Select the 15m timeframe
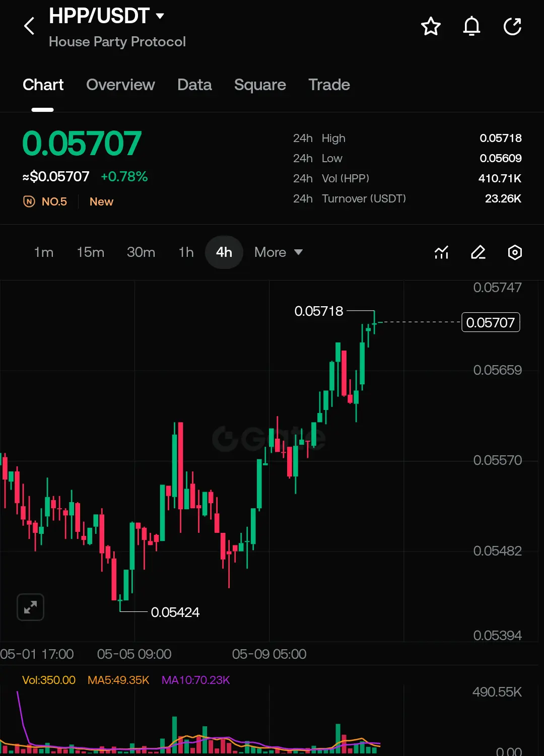 91,252
